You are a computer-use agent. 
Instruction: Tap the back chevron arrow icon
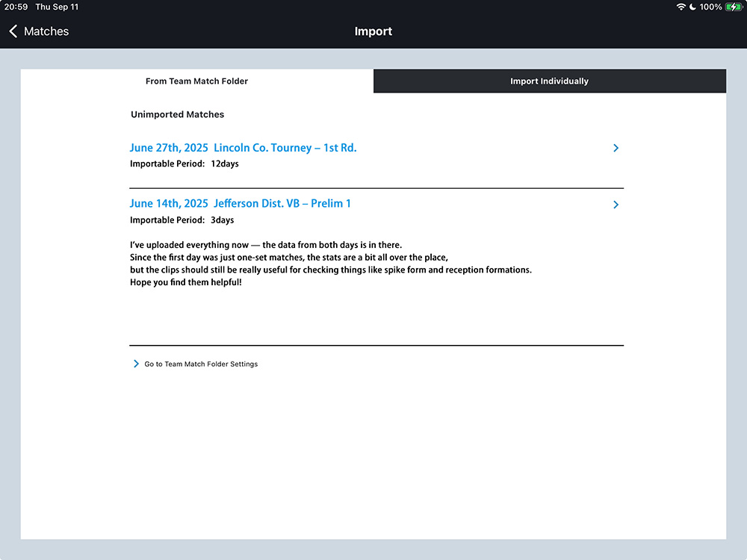pos(13,31)
